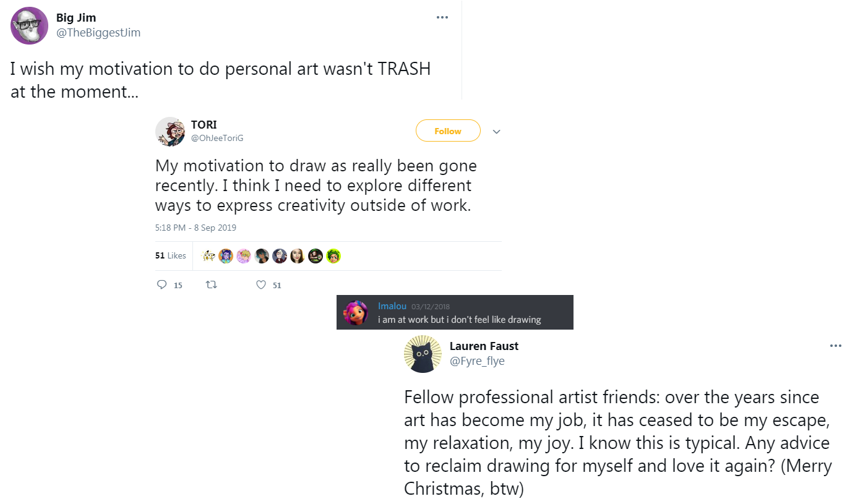The image size is (855, 504).
Task: Click TORI's profile avatar
Action: point(170,132)
